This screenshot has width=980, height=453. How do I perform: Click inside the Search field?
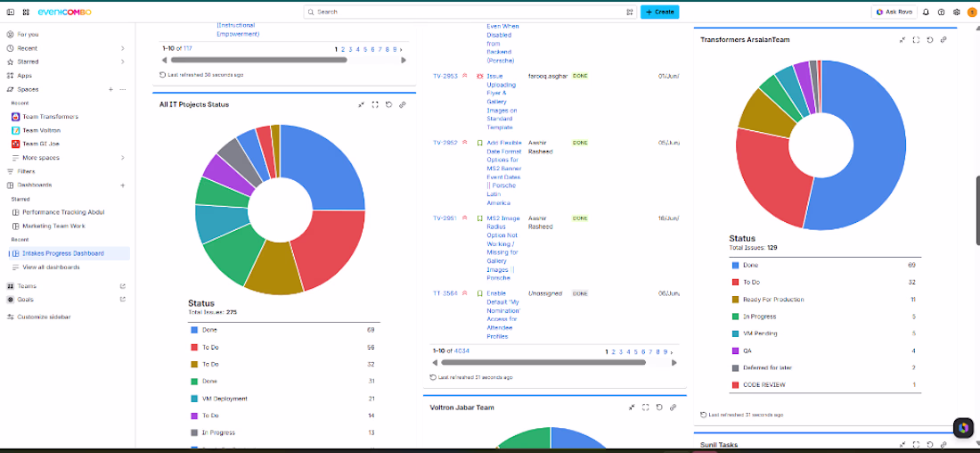(469, 12)
